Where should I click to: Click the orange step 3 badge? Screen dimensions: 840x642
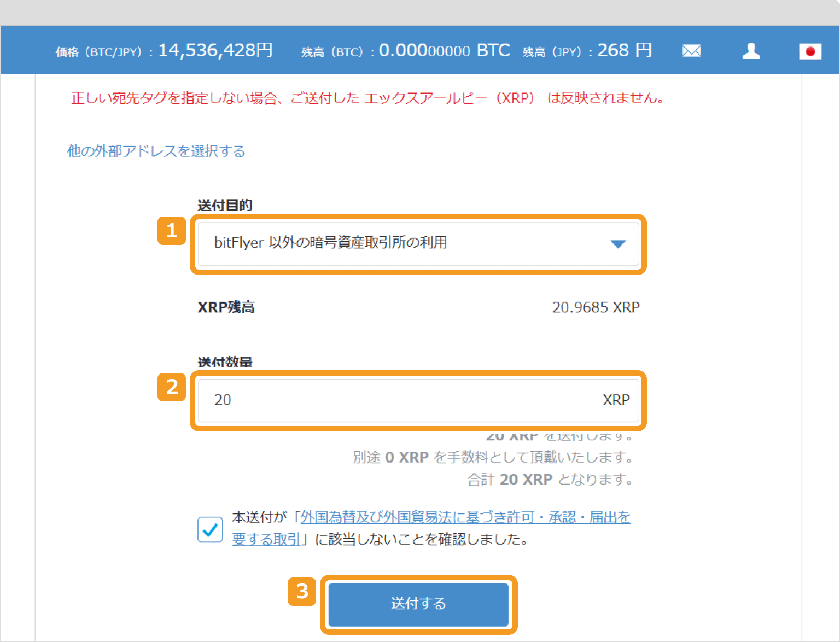[302, 592]
